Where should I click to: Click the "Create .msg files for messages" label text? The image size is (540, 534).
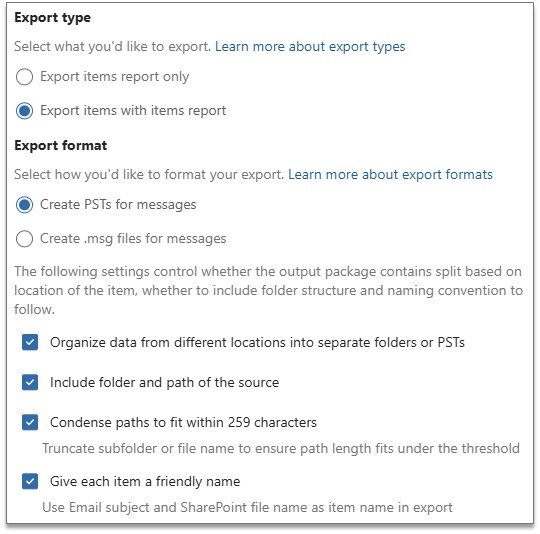[133, 239]
